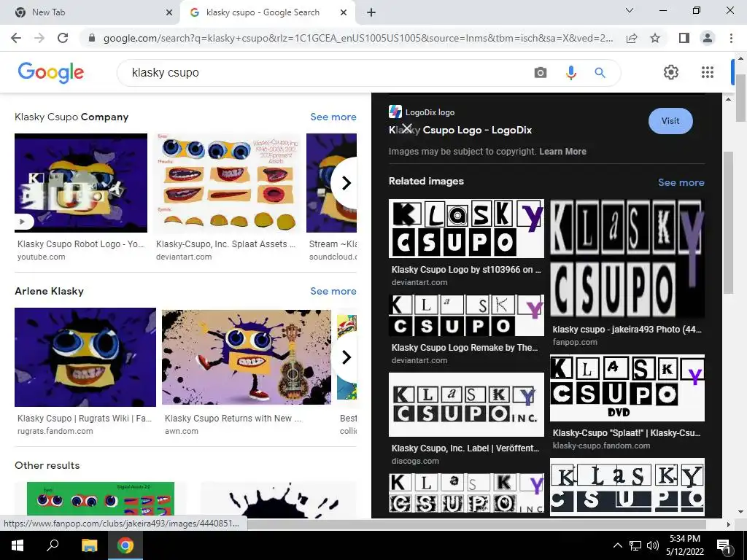Open the Chrome three-dot menu
747x560 pixels.
731,38
